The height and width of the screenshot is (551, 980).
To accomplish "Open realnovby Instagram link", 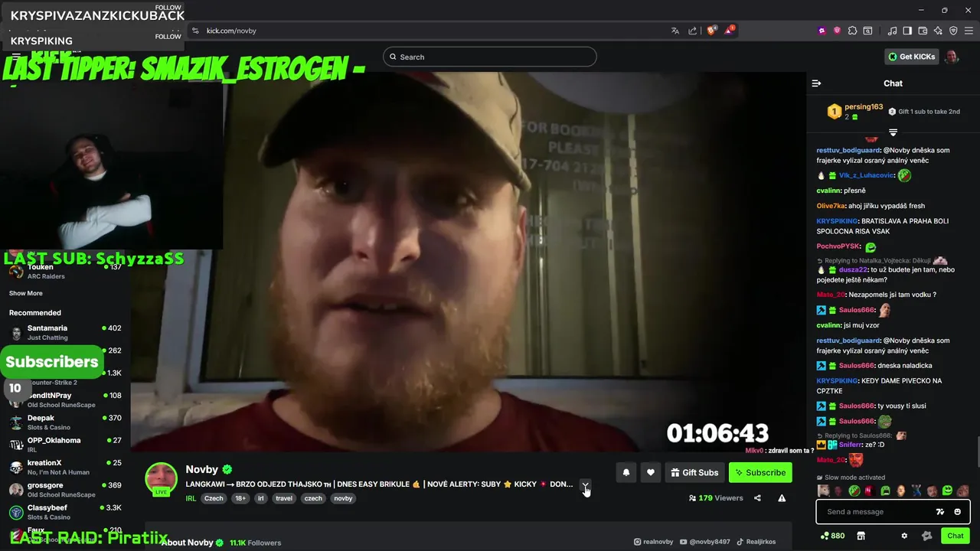I will pyautogui.click(x=653, y=542).
